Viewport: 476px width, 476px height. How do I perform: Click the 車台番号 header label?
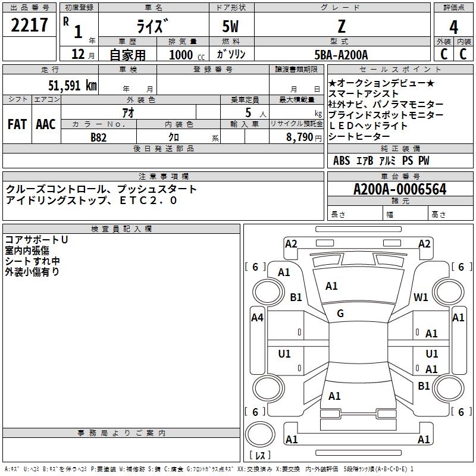coord(400,176)
